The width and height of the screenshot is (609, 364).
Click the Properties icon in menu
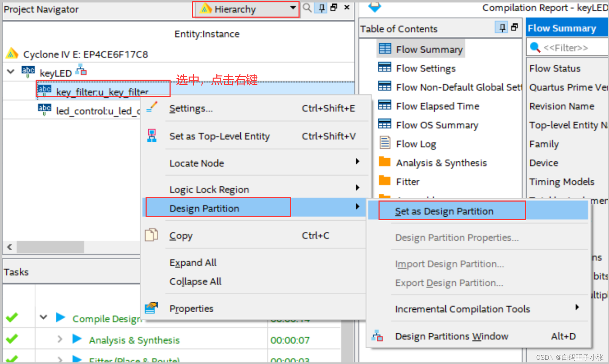(x=152, y=308)
